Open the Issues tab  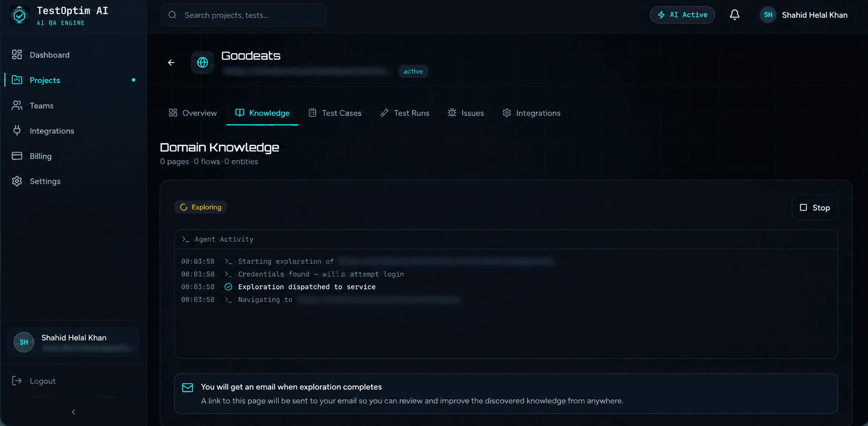(466, 113)
